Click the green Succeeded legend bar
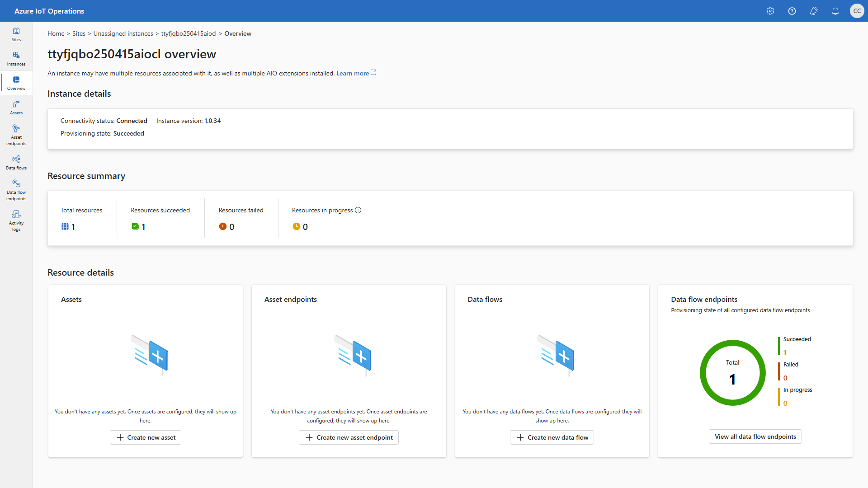 point(779,346)
